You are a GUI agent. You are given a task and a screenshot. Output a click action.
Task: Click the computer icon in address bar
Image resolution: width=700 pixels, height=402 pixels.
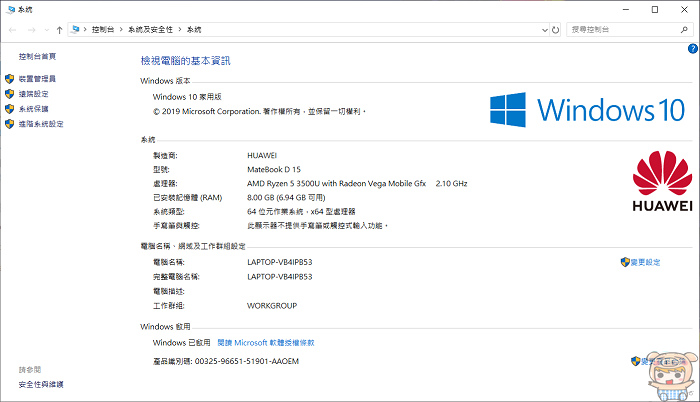75,29
